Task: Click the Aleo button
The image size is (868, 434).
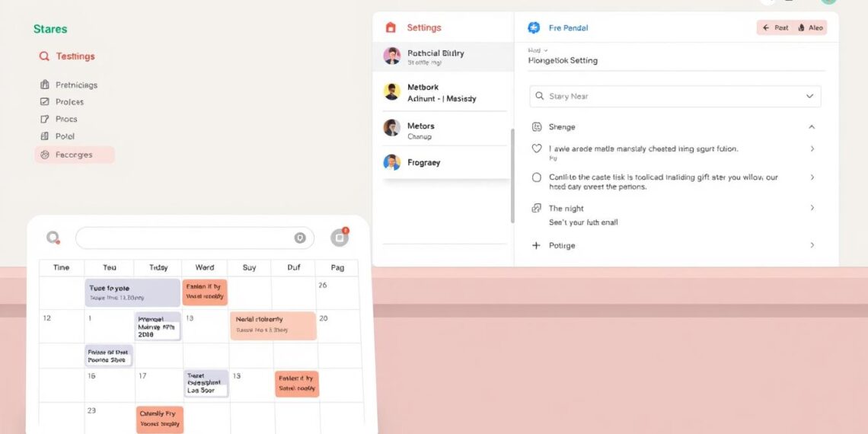Action: [x=810, y=27]
